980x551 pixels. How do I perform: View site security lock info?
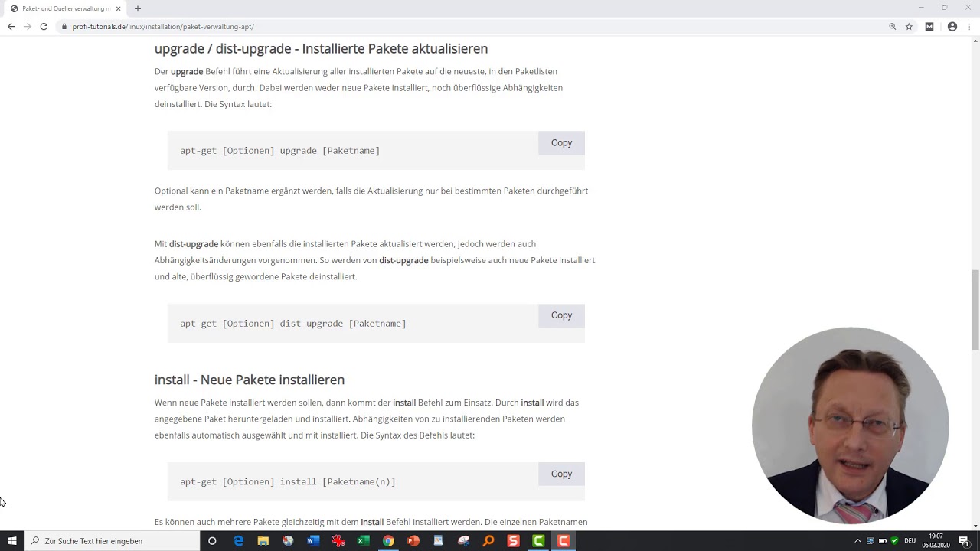click(64, 26)
